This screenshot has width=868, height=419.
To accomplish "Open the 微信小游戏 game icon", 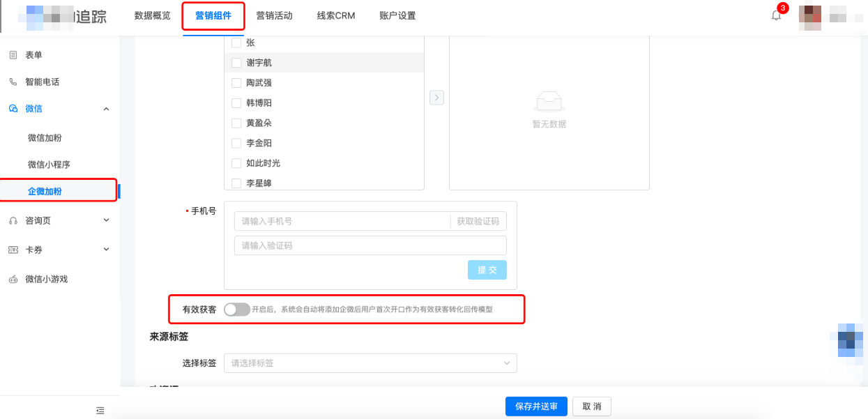I will [x=14, y=278].
